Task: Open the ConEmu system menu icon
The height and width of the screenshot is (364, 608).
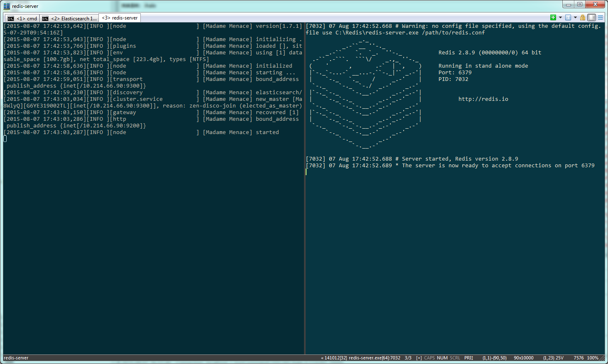Action: click(x=601, y=17)
